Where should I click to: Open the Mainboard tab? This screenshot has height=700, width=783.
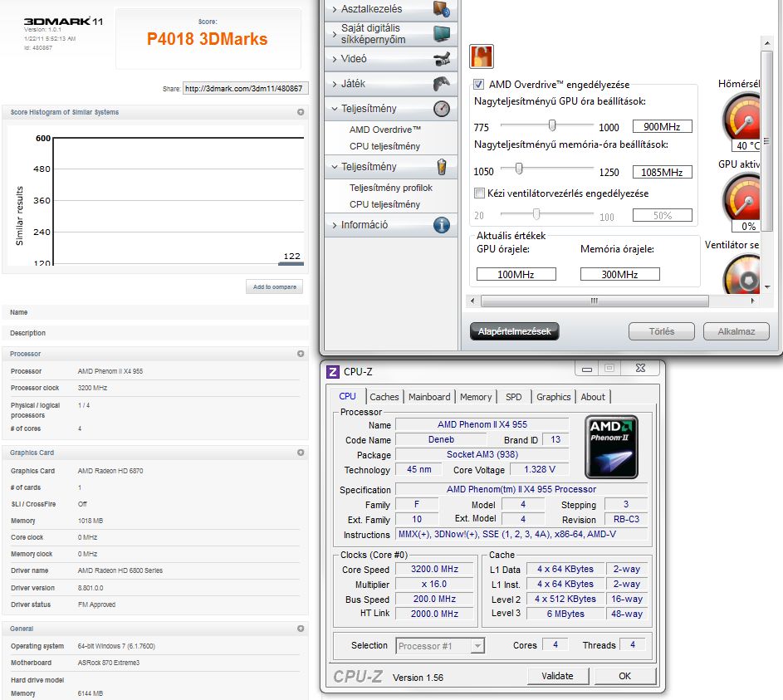429,397
